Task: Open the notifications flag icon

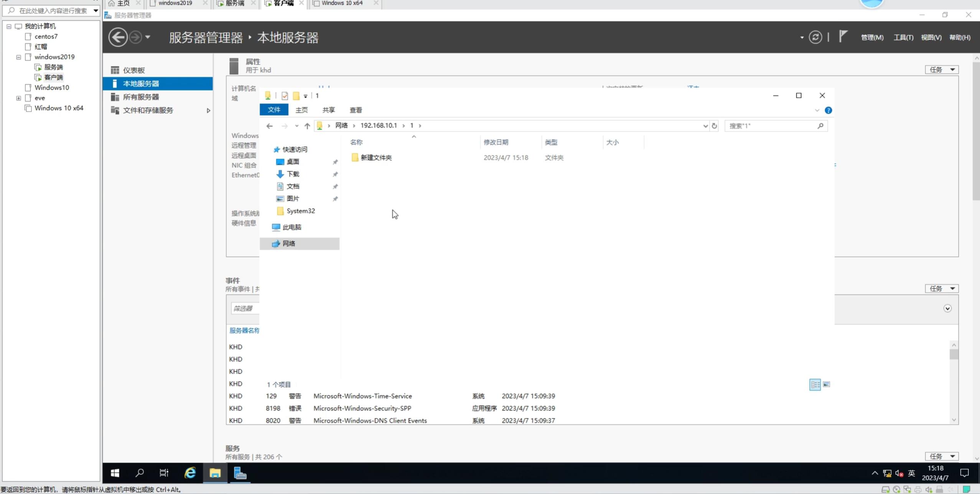Action: 843,36
